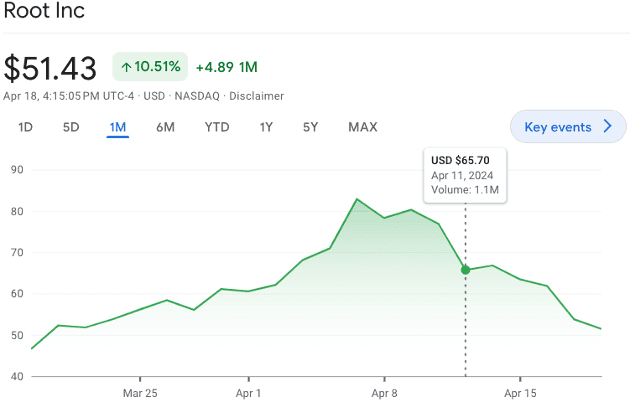
Task: Select the 1M time range tab
Action: pyautogui.click(x=118, y=127)
